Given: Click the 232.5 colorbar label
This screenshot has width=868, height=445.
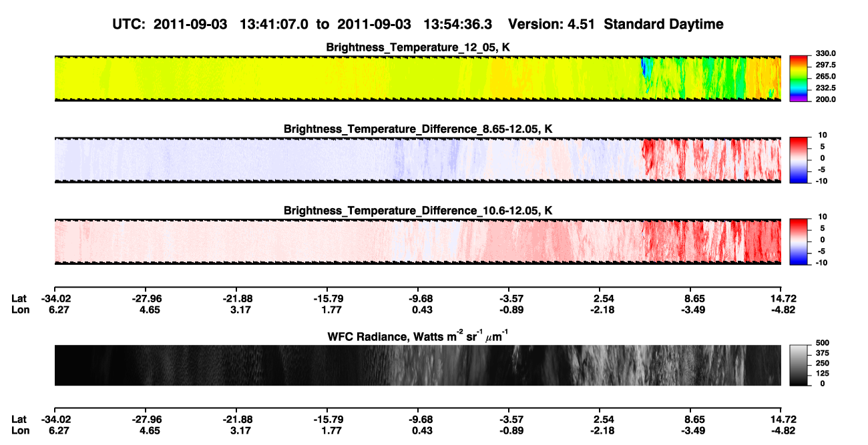Looking at the screenshot, I should tap(827, 88).
